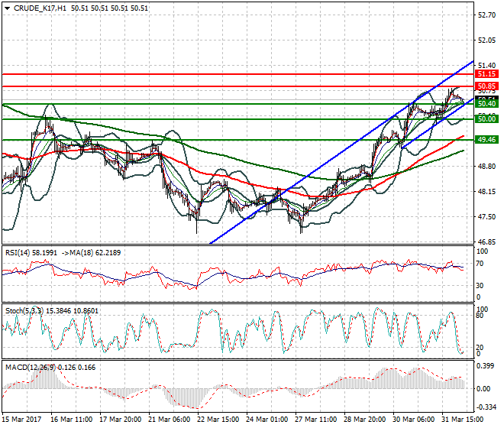Click the 22 Mar 15:00 time axis label
Viewport: 504px width, 428px height.
(218, 420)
